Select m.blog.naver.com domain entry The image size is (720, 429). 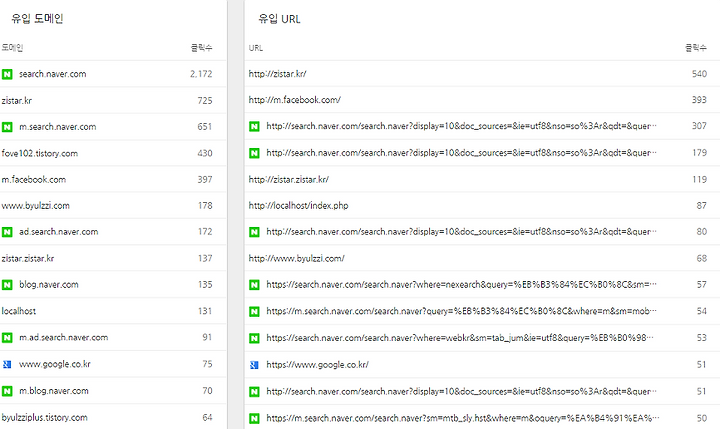(x=54, y=391)
